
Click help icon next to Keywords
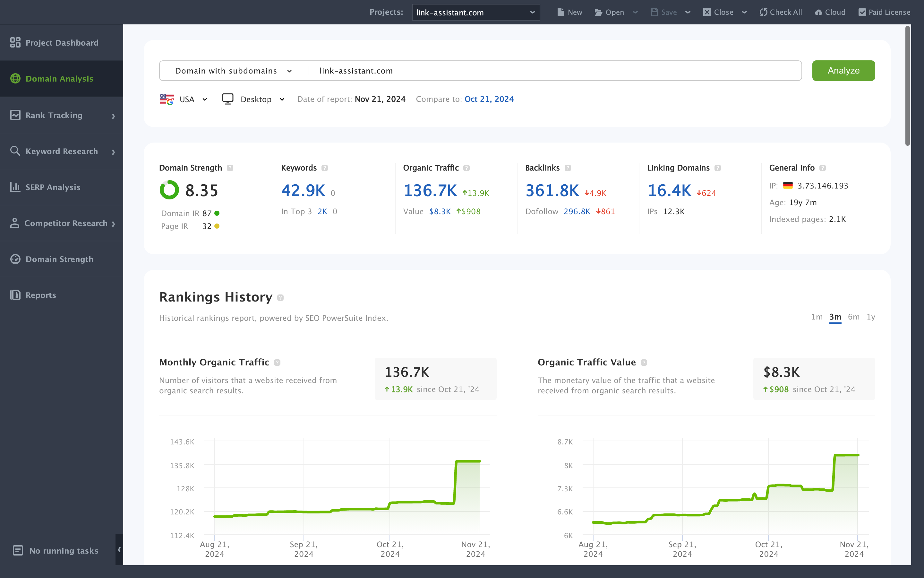(325, 168)
